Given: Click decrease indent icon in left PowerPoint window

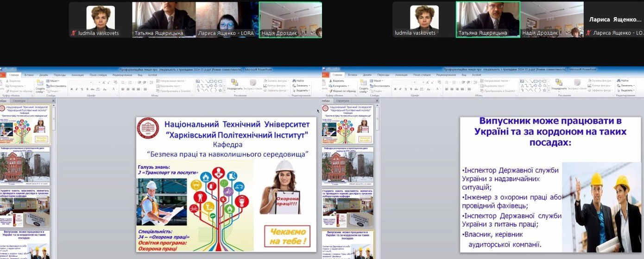Looking at the screenshot, I should point(139,82).
